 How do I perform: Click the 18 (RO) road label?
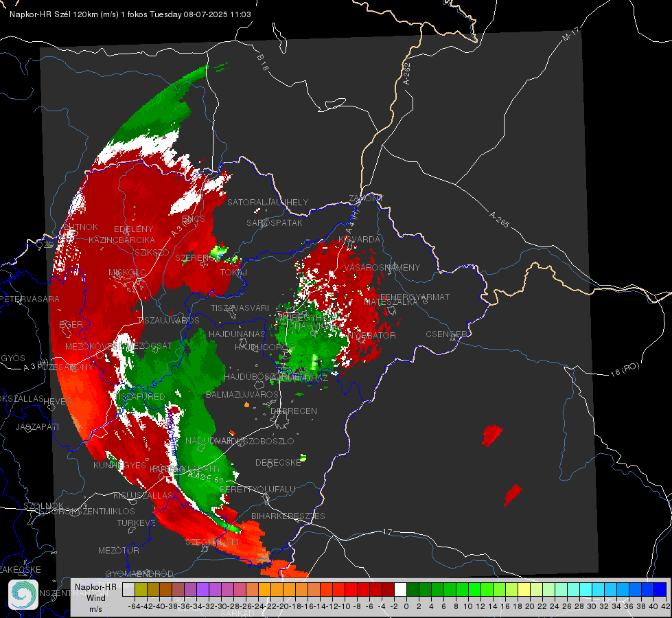pyautogui.click(x=625, y=369)
